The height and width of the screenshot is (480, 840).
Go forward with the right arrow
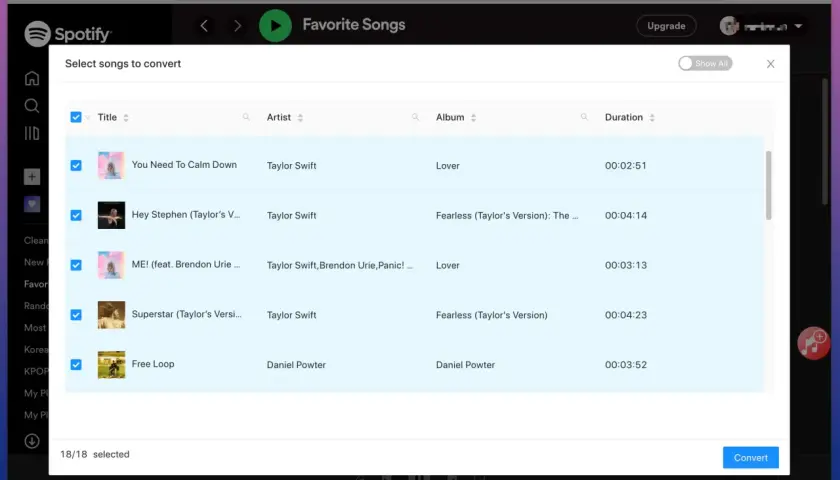click(237, 25)
